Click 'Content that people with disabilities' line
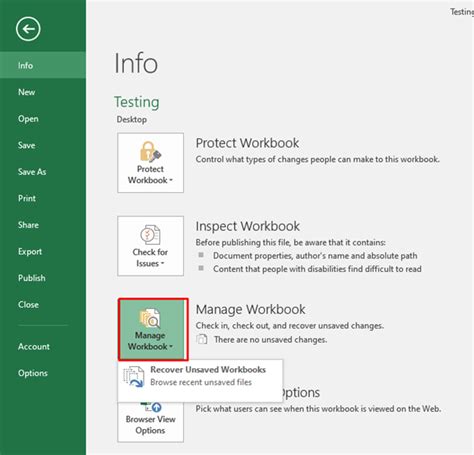The image size is (474, 455). point(317,269)
